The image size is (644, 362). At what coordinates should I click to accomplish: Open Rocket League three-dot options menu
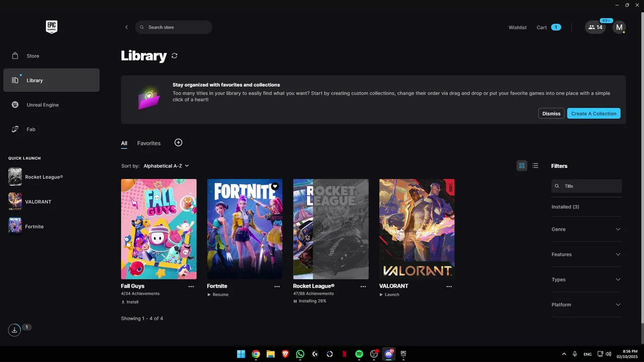click(363, 287)
